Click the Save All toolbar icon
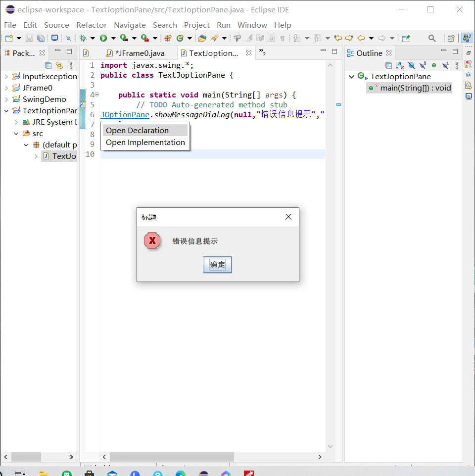The height and width of the screenshot is (476, 475). pyautogui.click(x=41, y=38)
